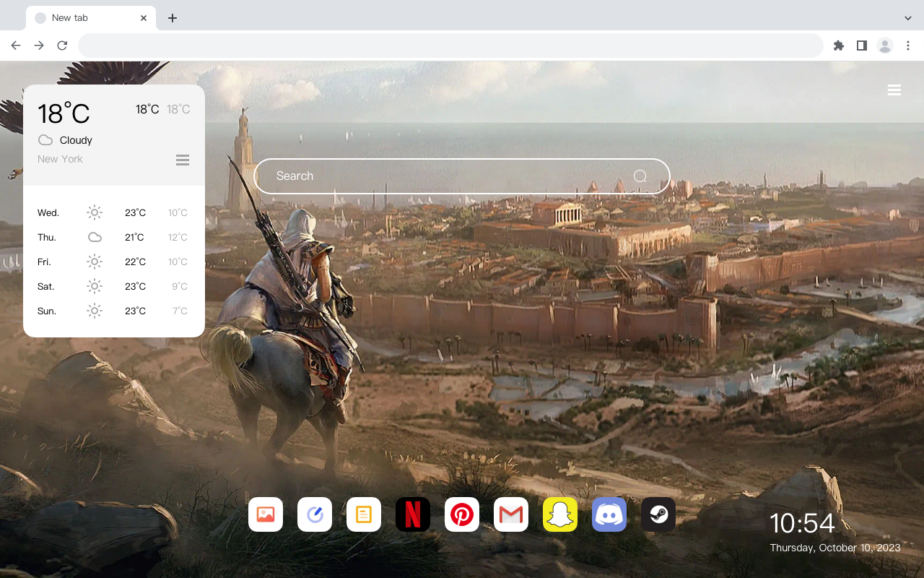Click the 10:54 clock display
Image resolution: width=924 pixels, height=578 pixels.
click(802, 523)
